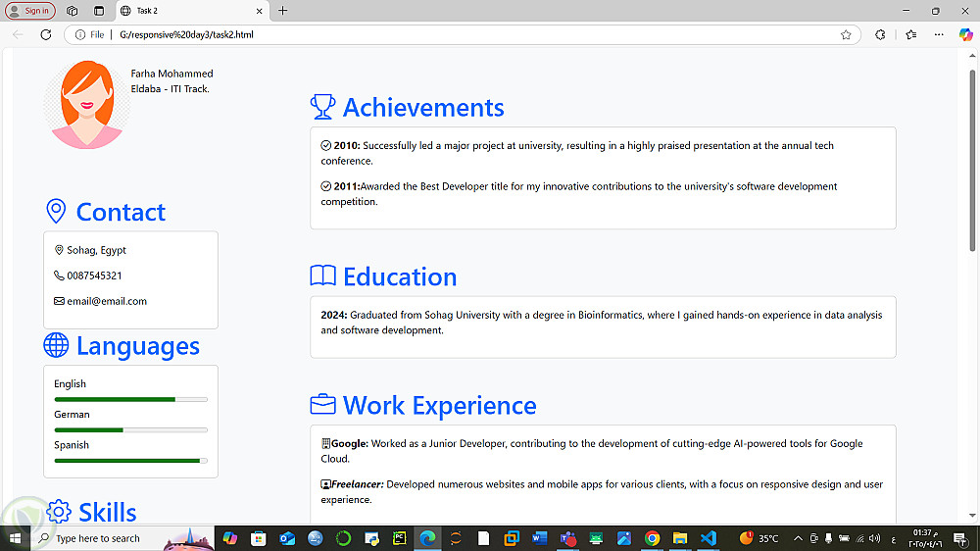The image size is (980, 551).
Task: Click the location pin icon next to Contact
Action: click(56, 212)
